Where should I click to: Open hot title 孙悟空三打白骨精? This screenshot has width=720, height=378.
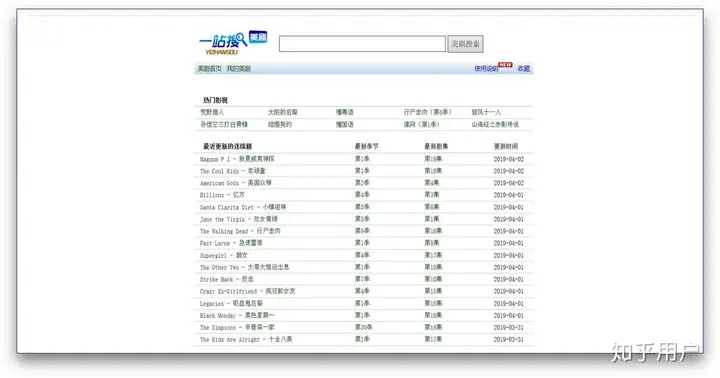(x=224, y=124)
